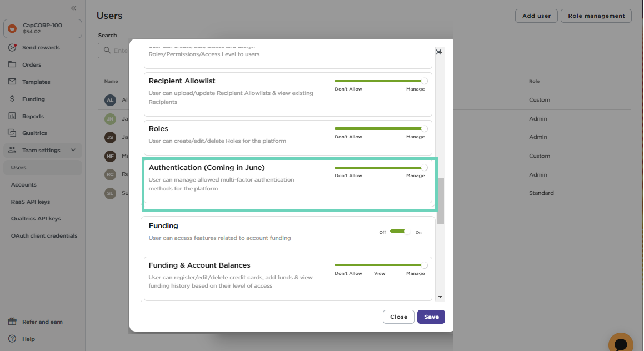Click the Recipient Allowlist heading
Viewport: 644px width, 351px height.
coord(182,81)
